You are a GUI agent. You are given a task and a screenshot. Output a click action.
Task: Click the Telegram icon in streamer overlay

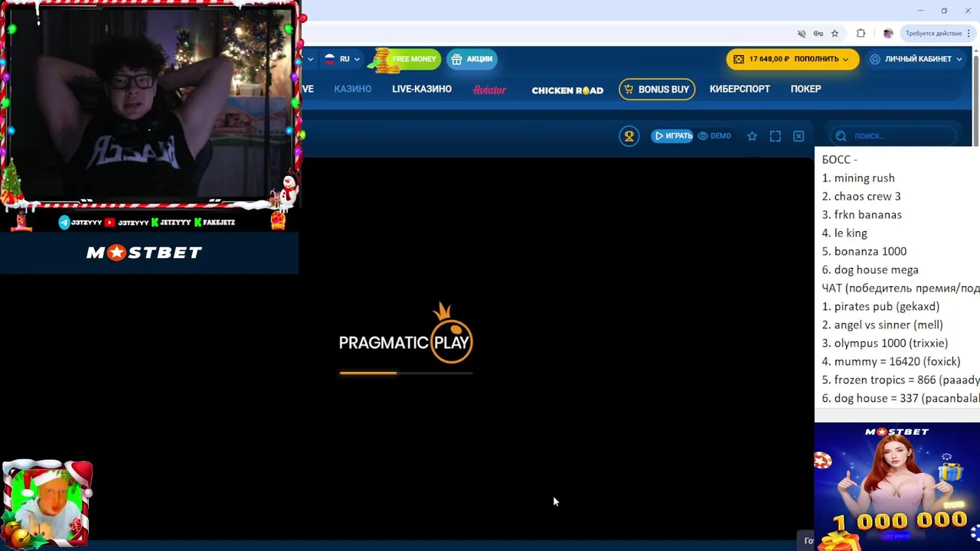point(64,223)
